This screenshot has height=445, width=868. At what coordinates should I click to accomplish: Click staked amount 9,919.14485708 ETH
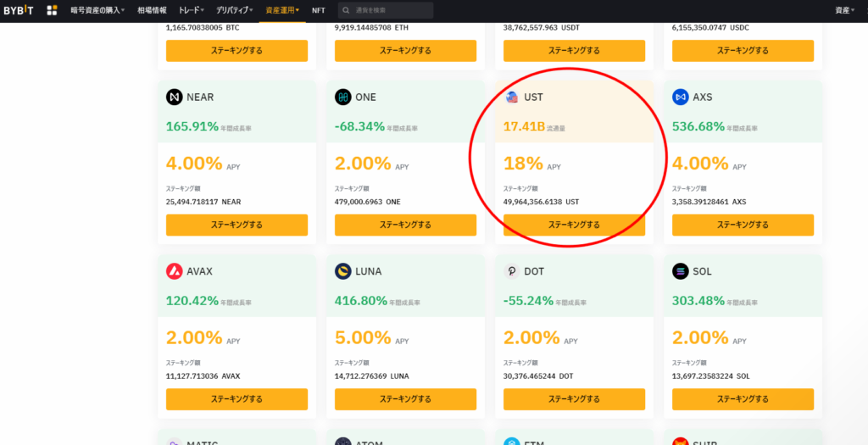click(371, 27)
